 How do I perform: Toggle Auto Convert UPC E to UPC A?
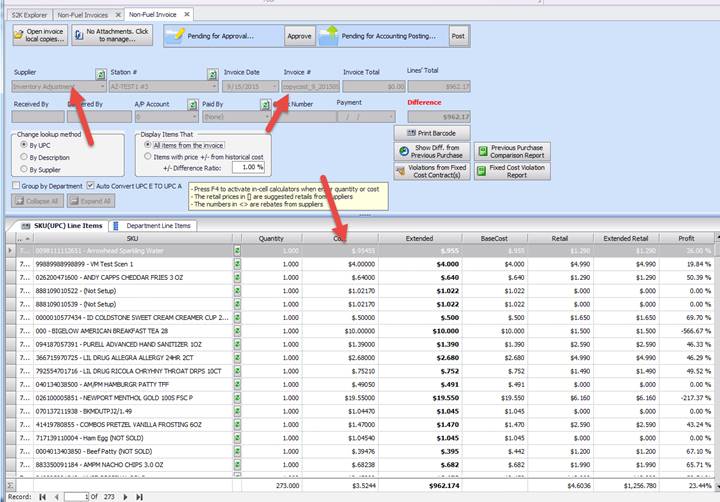(x=89, y=185)
